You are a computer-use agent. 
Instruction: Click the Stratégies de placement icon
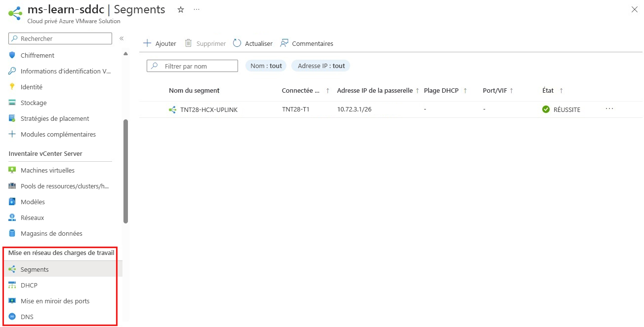[x=12, y=118]
